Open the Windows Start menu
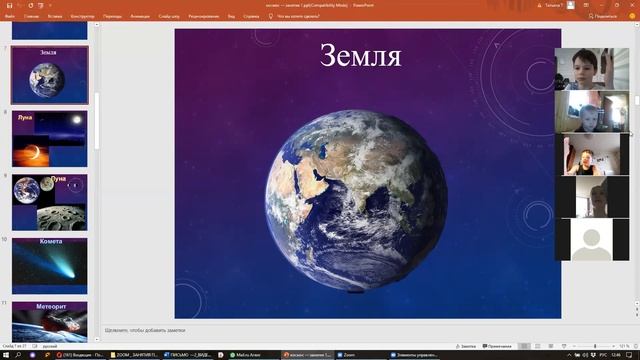Screen dimensions: 640x360 (6, 355)
